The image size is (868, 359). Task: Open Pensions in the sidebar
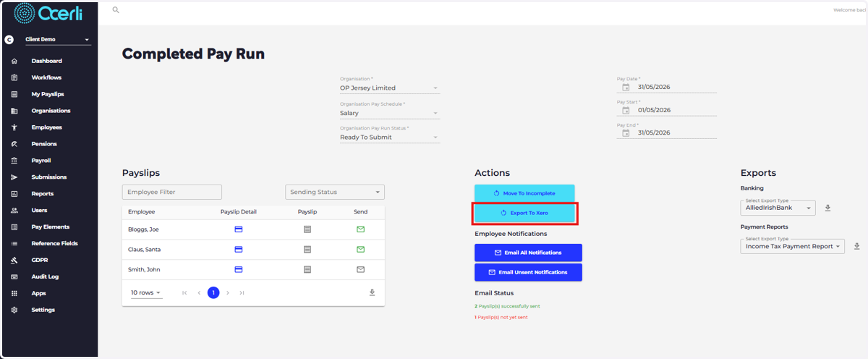pos(44,144)
